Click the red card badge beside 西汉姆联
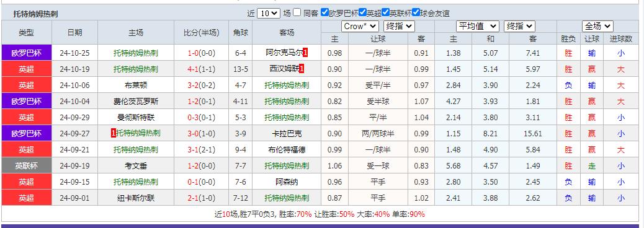 [302, 69]
